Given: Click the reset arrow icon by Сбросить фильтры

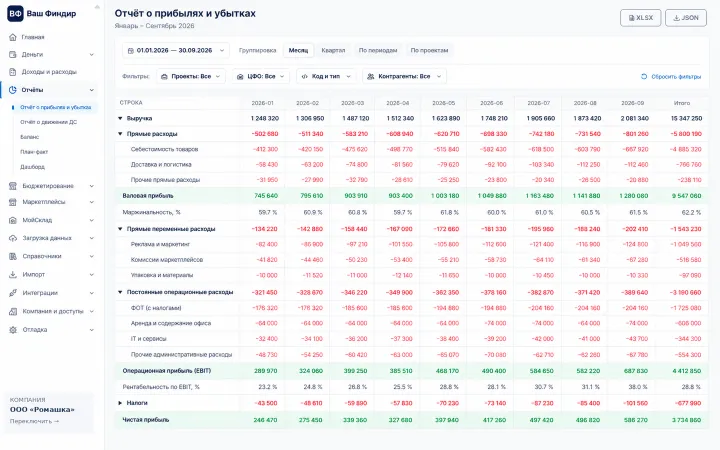Looking at the screenshot, I should point(644,77).
